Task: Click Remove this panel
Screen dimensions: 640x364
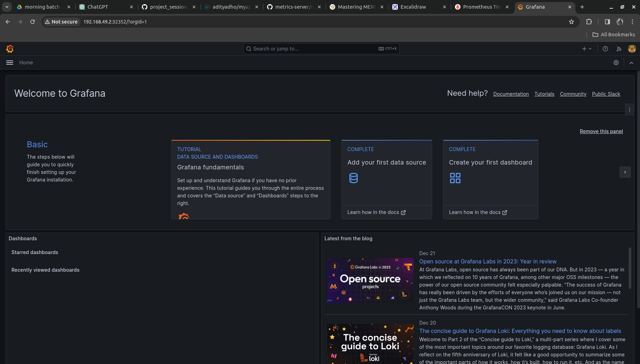Action: pos(601,131)
